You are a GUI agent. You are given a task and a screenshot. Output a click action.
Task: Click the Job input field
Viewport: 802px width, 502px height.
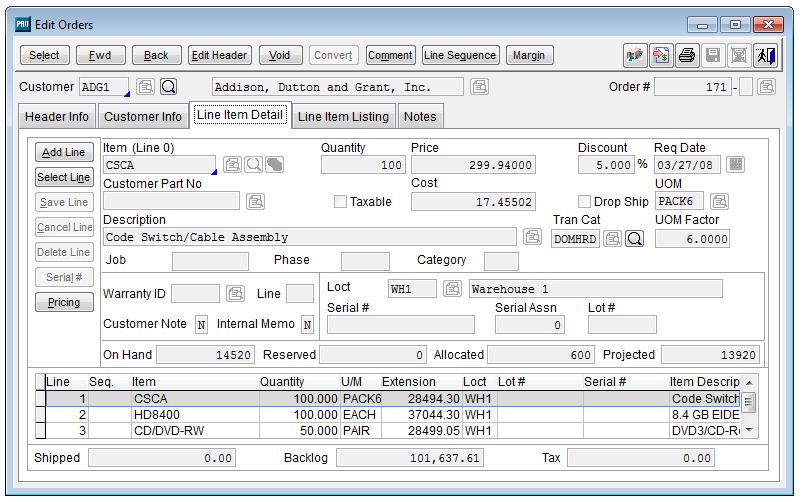(x=210, y=261)
